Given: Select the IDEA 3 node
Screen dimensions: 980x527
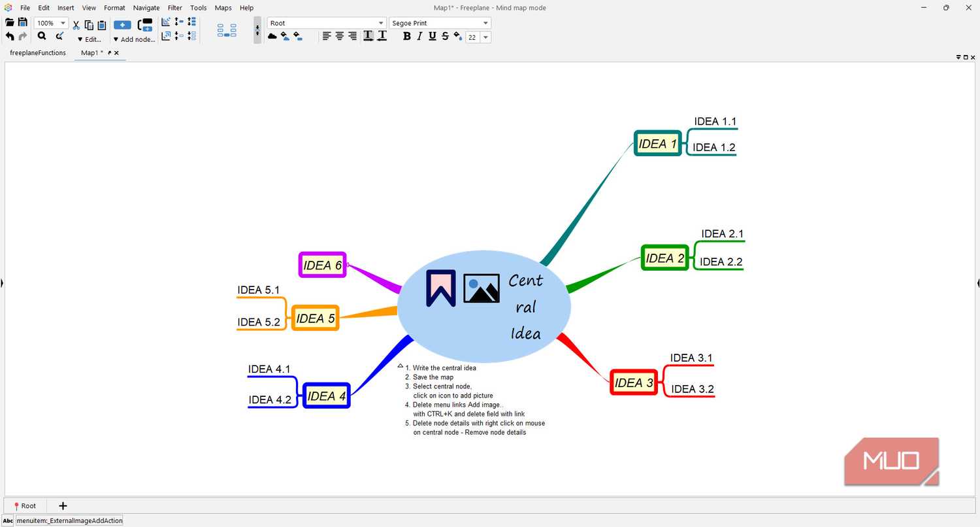Looking at the screenshot, I should (x=634, y=382).
